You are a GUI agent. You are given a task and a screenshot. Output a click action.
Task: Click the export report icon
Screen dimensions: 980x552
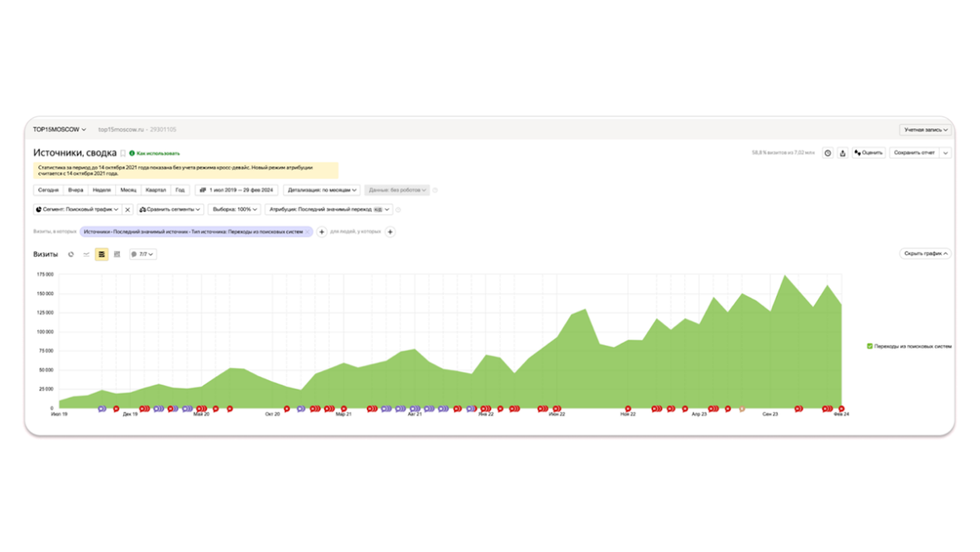click(842, 153)
